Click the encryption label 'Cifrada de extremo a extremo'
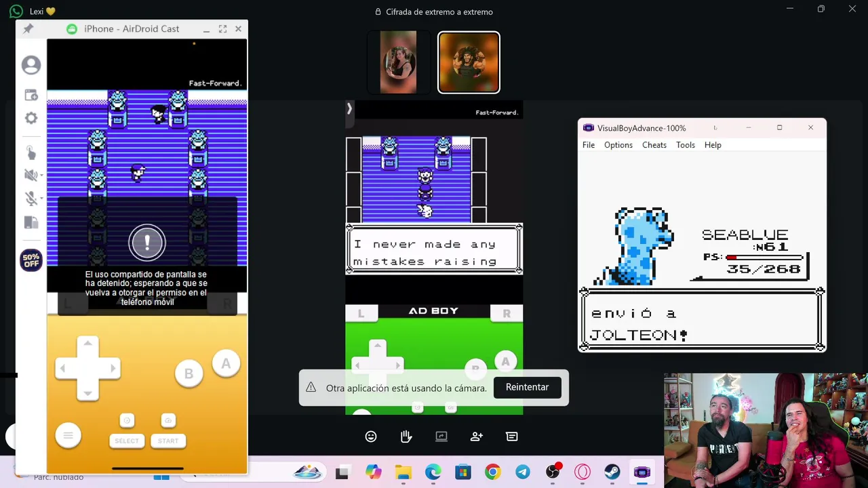The width and height of the screenshot is (868, 488). coord(439,12)
